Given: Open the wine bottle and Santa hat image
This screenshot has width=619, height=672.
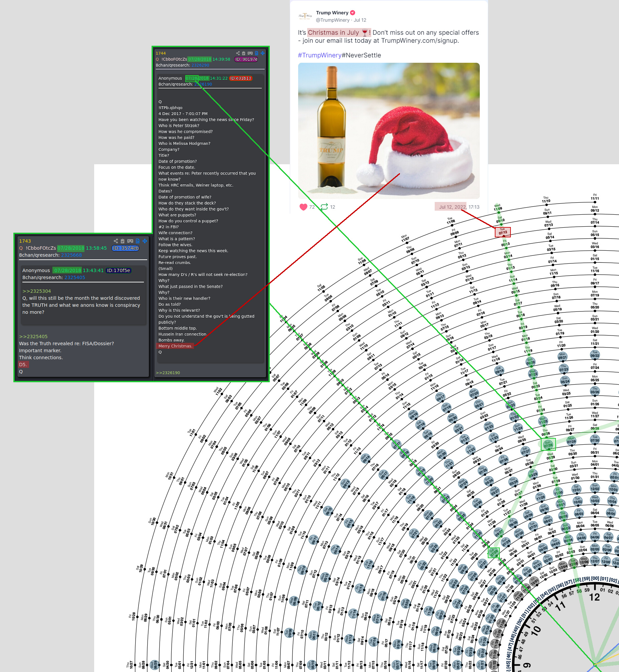Looking at the screenshot, I should pyautogui.click(x=389, y=131).
